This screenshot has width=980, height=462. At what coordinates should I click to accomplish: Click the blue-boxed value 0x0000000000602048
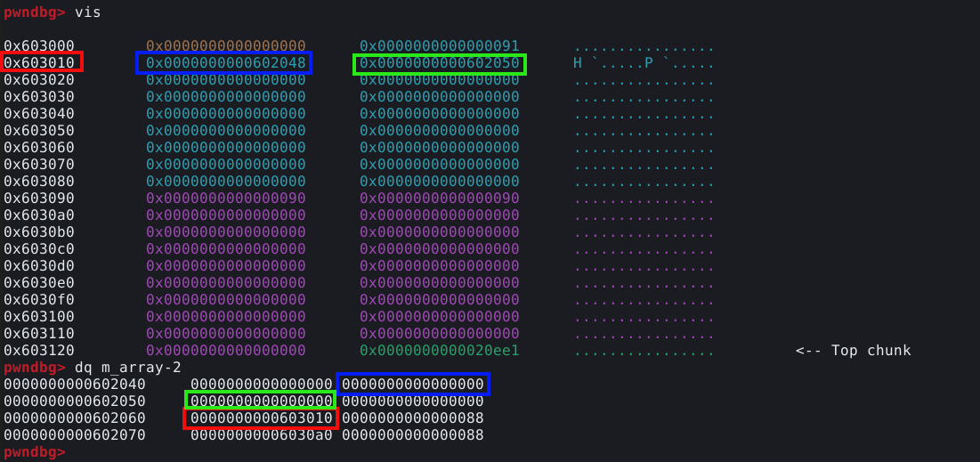(x=224, y=63)
